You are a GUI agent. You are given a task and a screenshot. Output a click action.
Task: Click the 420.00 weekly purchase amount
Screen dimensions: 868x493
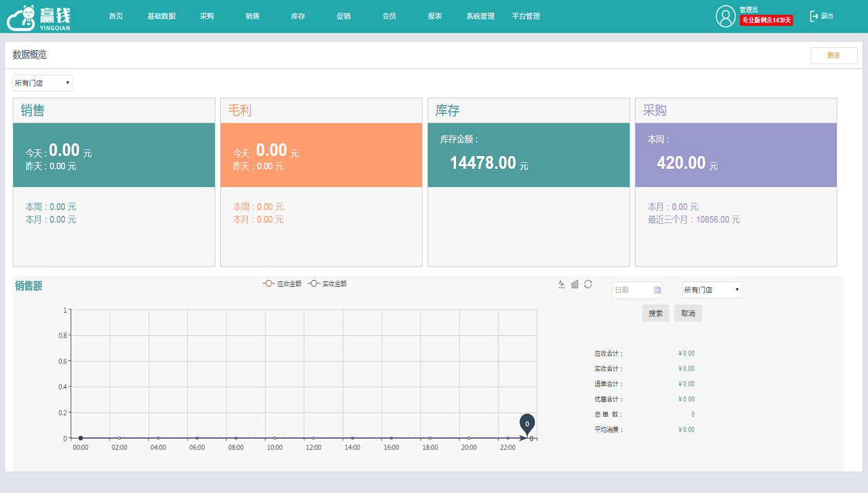click(x=682, y=163)
